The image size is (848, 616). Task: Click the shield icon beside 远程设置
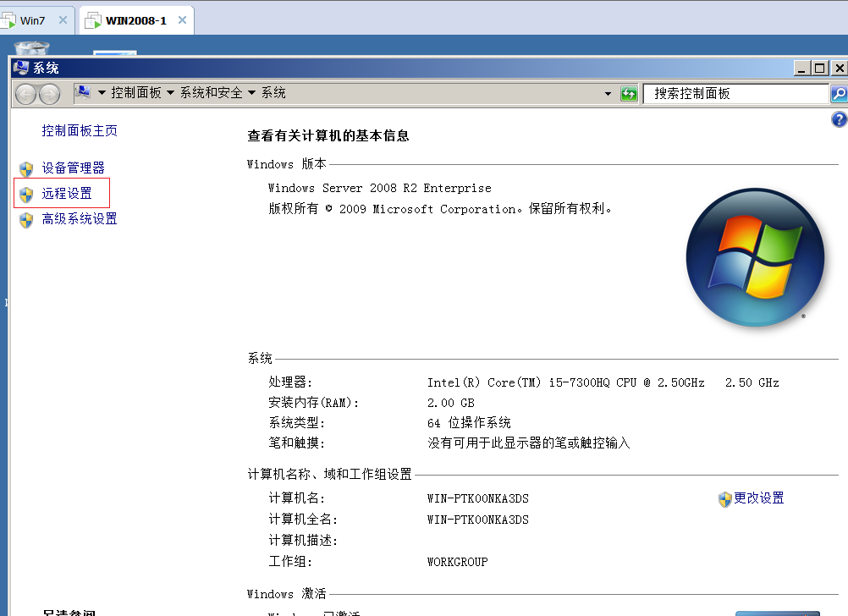click(26, 194)
